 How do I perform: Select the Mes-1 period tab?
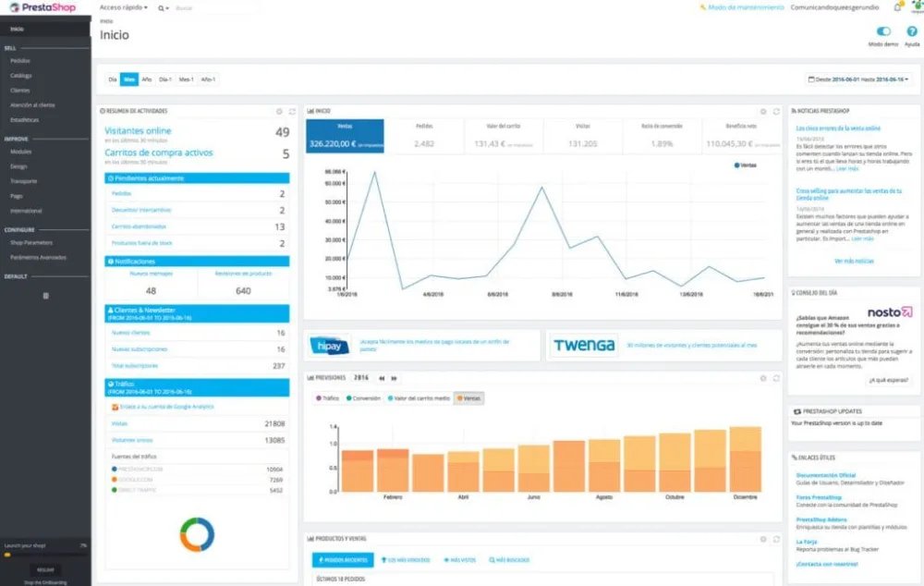click(x=187, y=79)
